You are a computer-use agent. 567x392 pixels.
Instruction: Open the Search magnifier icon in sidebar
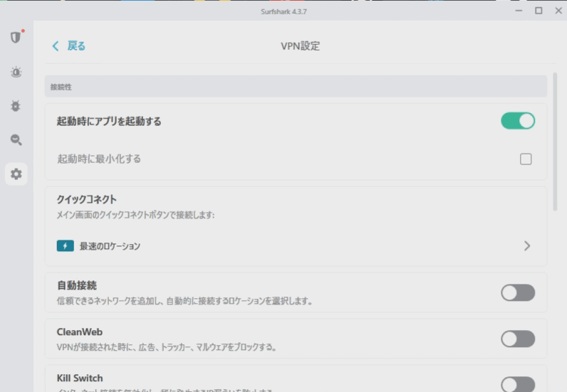[16, 139]
